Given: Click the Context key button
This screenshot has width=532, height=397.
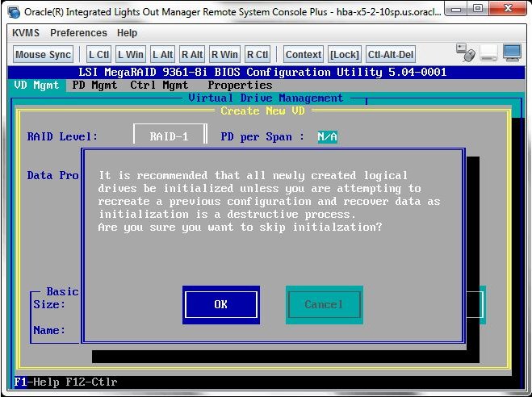Looking at the screenshot, I should pyautogui.click(x=304, y=55).
